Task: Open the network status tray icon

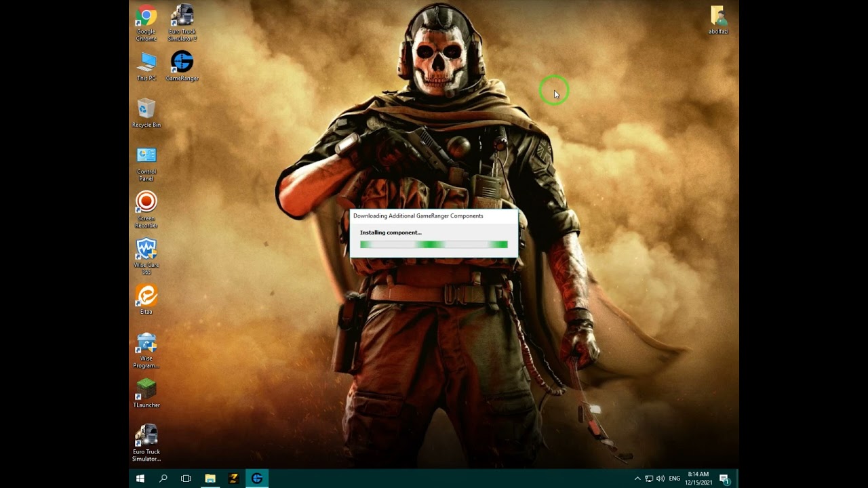Action: pos(649,479)
